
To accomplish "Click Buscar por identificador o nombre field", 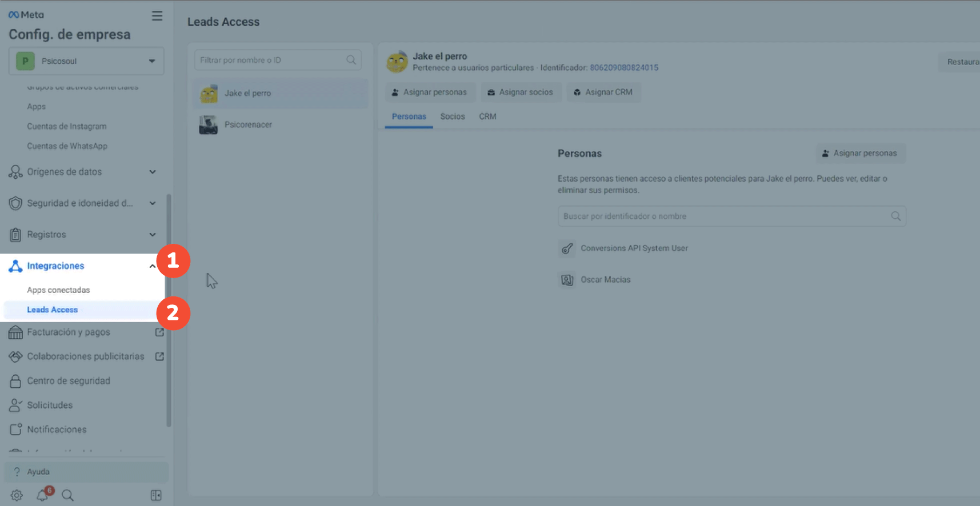I will coord(732,216).
